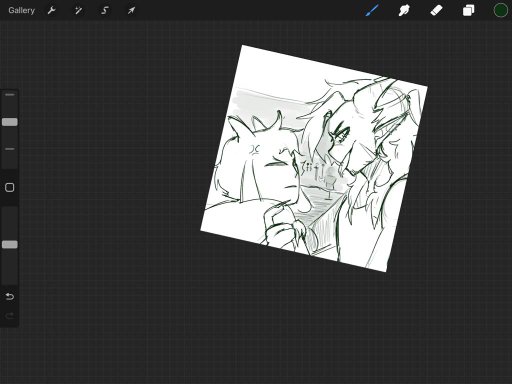Viewport: 512px width, 384px height.
Task: Undo the last stroke with undo arrow
Action: click(x=10, y=296)
